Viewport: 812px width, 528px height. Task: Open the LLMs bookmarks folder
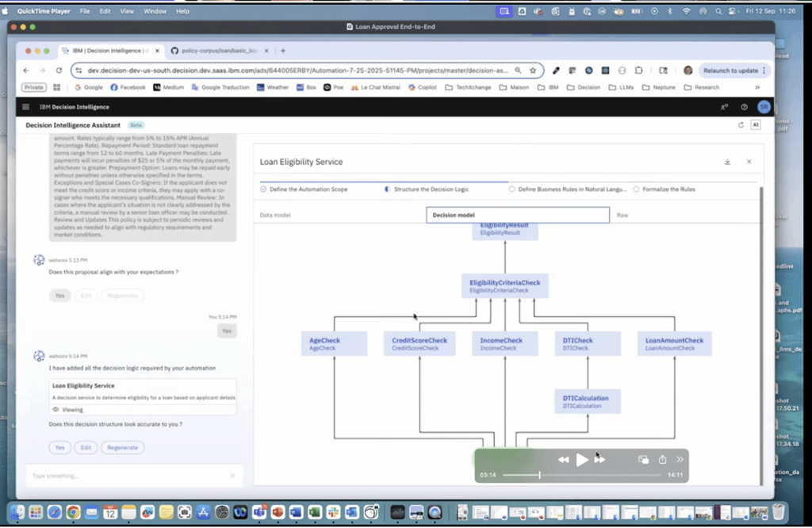(x=621, y=87)
